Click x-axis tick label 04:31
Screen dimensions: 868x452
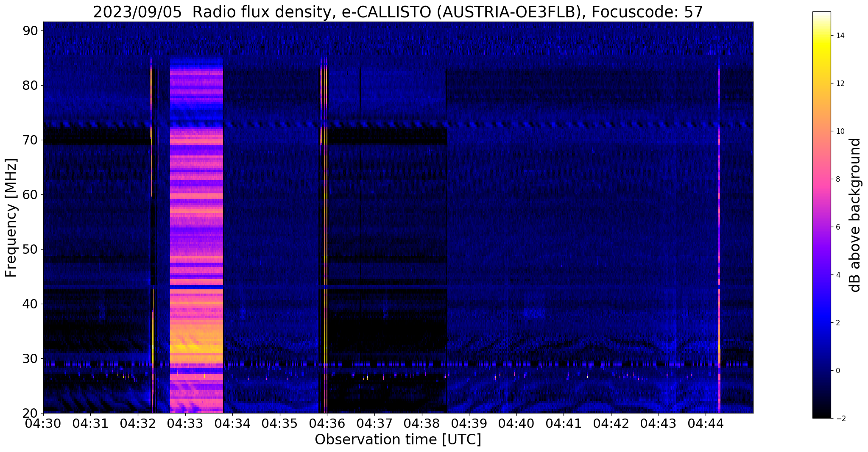point(90,424)
